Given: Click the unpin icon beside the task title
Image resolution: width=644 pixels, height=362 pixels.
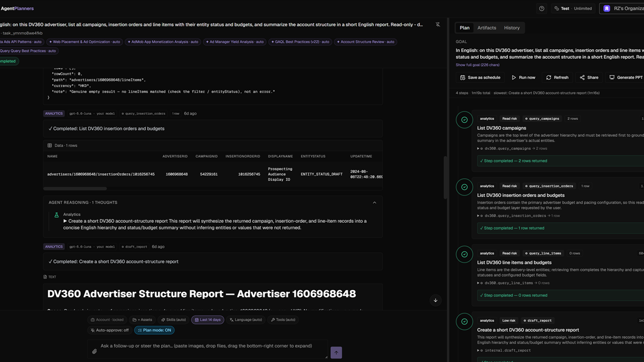Looking at the screenshot, I should tap(438, 24).
